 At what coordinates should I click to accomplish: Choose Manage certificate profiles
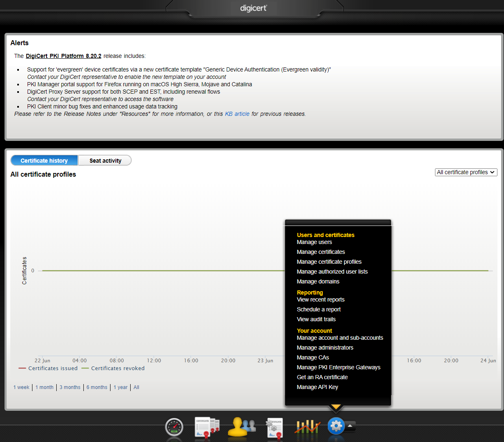[x=329, y=262]
